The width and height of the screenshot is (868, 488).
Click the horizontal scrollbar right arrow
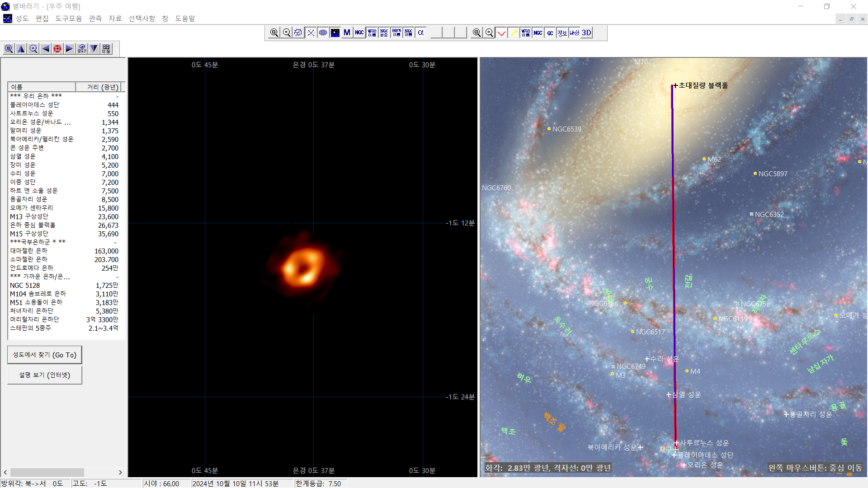tap(120, 473)
